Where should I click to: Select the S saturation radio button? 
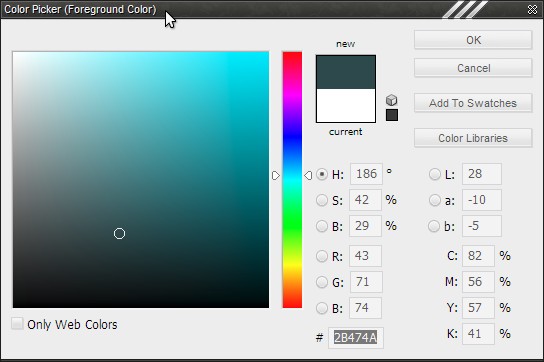322,200
